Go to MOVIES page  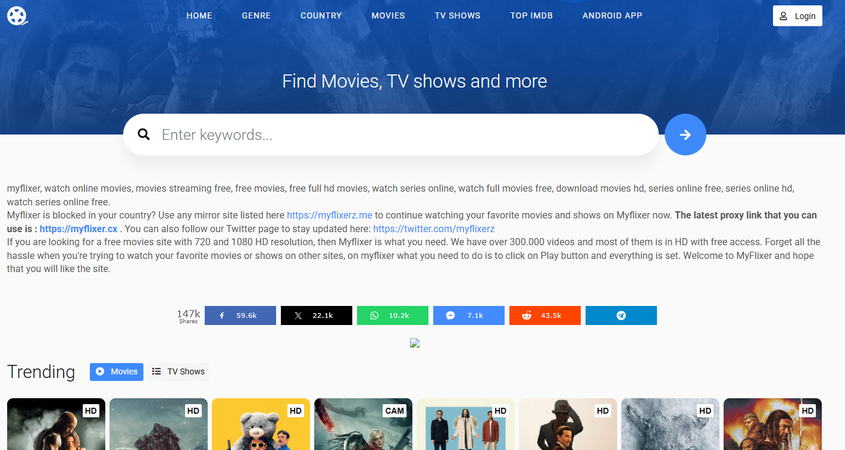coord(388,16)
